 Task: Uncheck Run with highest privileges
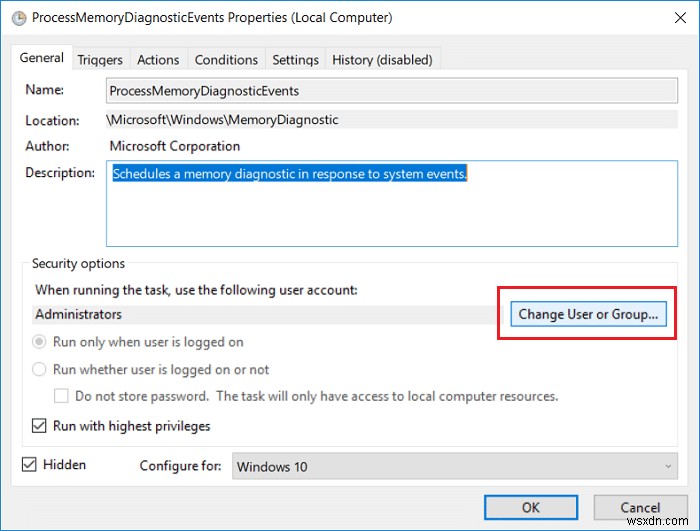pos(39,426)
